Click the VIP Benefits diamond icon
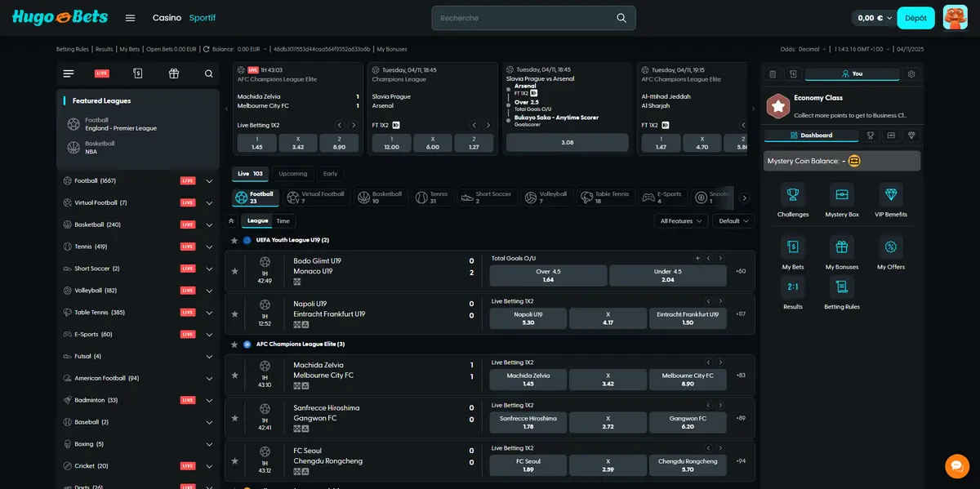The width and height of the screenshot is (980, 489). click(x=890, y=196)
